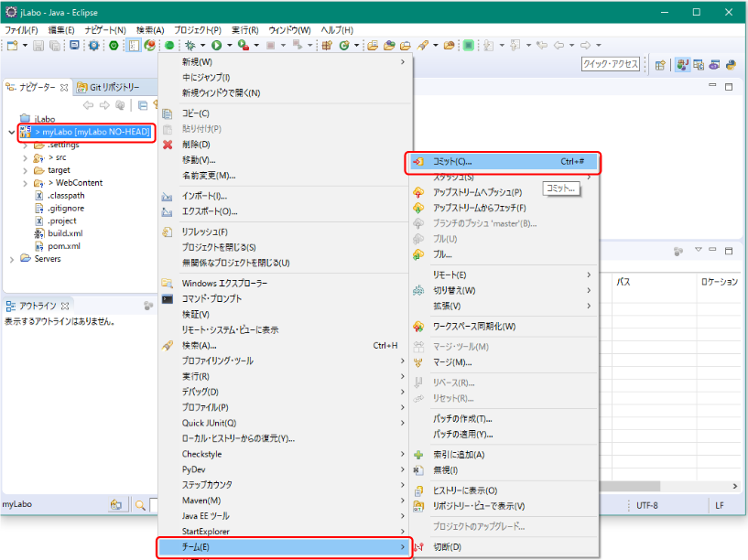Click the Save toolbar icon

click(38, 45)
